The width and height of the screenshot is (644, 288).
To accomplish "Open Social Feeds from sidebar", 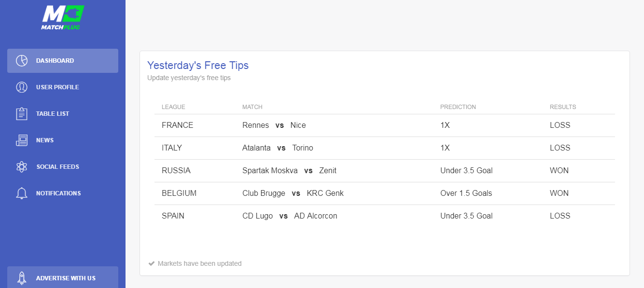I will coord(57,167).
